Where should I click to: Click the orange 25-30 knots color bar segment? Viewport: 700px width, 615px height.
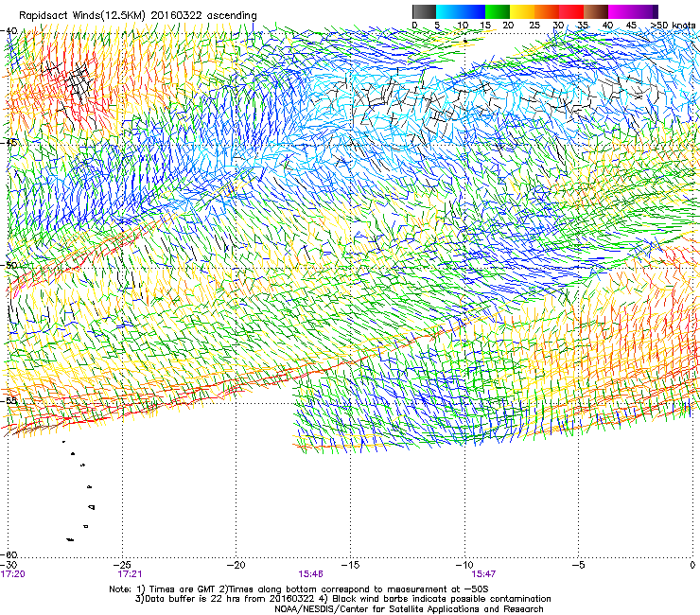pos(547,11)
